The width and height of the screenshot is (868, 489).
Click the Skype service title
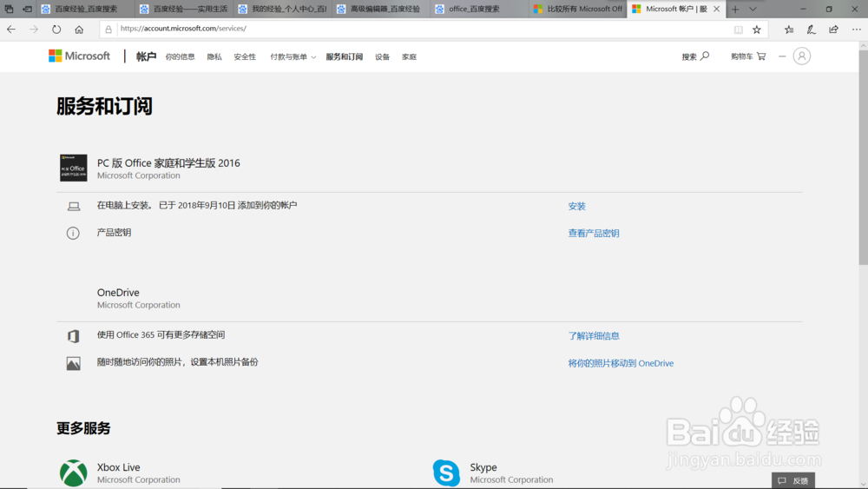coord(483,467)
